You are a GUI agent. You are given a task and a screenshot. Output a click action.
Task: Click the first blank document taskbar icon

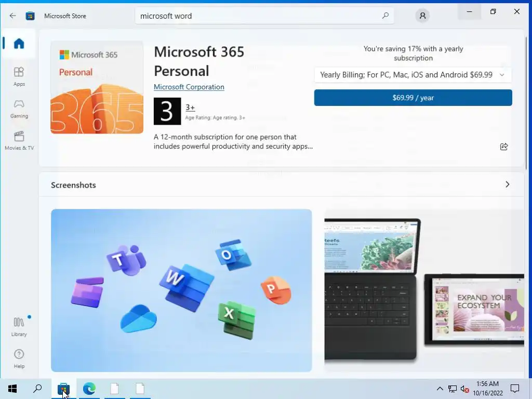[115, 389]
